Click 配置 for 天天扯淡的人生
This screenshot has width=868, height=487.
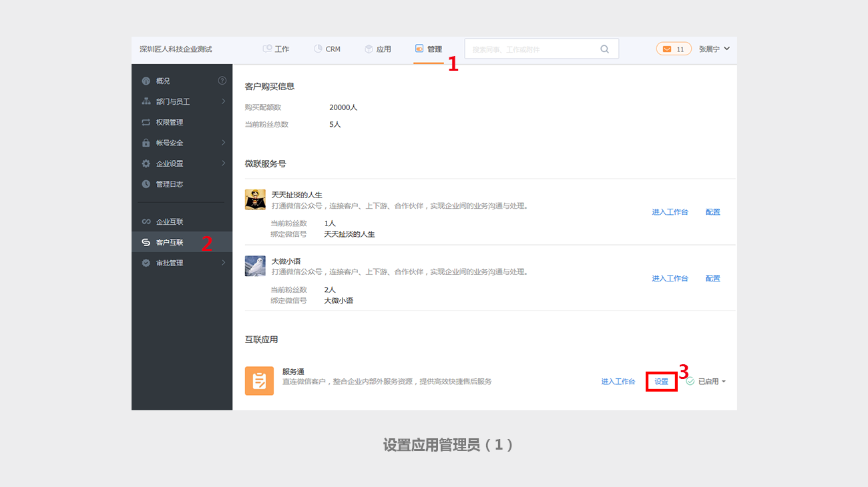tap(713, 212)
